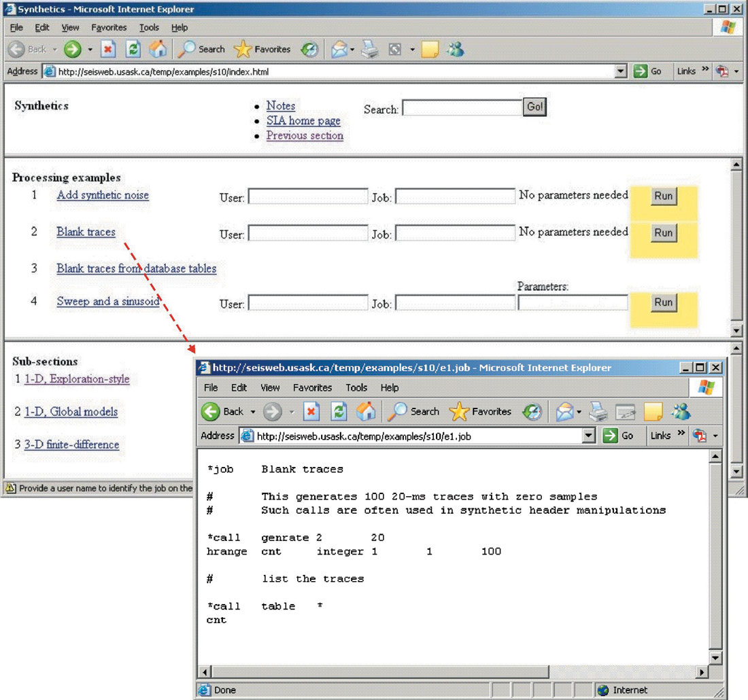Open Mail dropdown arrow in e1.job toolbar

[579, 412]
